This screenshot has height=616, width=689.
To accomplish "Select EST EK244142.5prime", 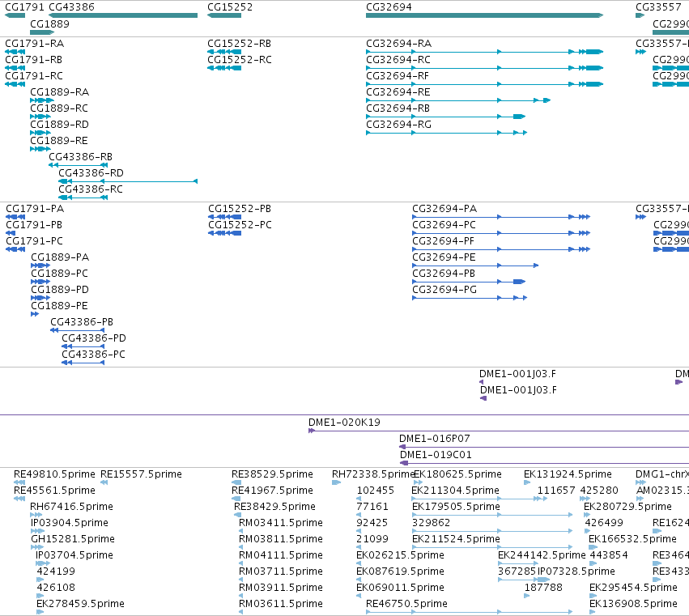I will point(518,563).
